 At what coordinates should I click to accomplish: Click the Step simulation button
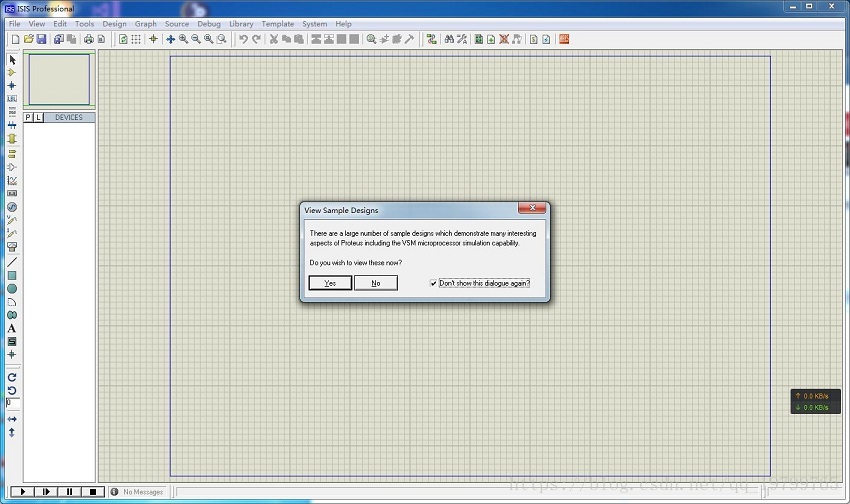click(46, 492)
